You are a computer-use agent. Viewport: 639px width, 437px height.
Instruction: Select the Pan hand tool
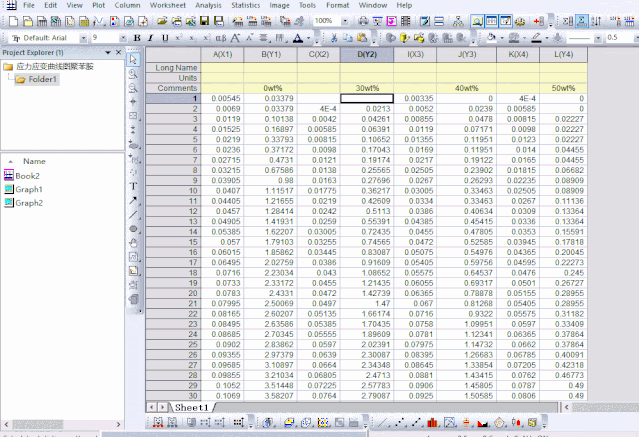133,243
